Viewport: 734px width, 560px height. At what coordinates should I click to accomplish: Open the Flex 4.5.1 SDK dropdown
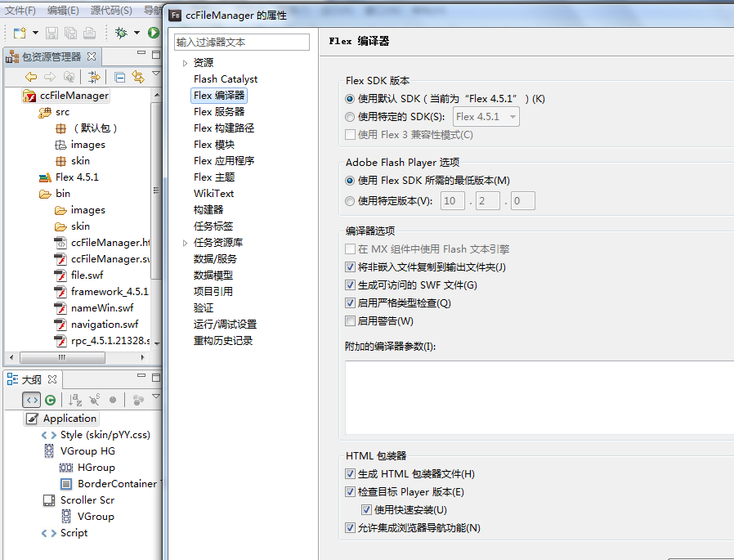[486, 117]
